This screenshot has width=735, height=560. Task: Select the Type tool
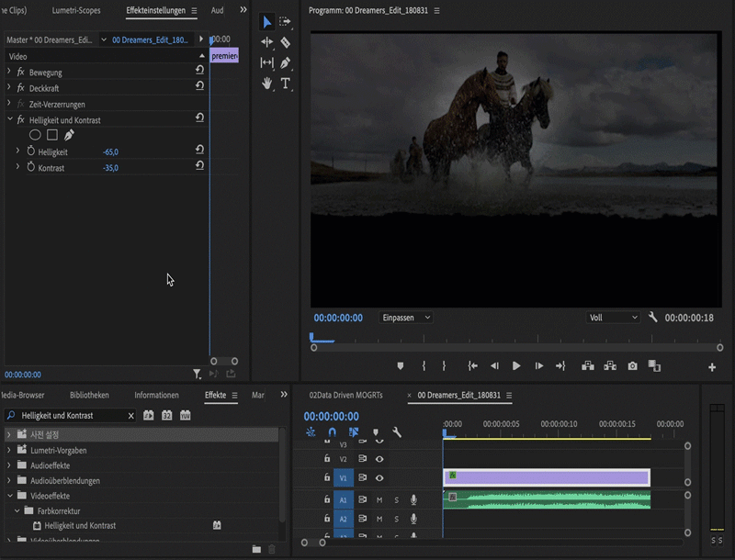286,83
